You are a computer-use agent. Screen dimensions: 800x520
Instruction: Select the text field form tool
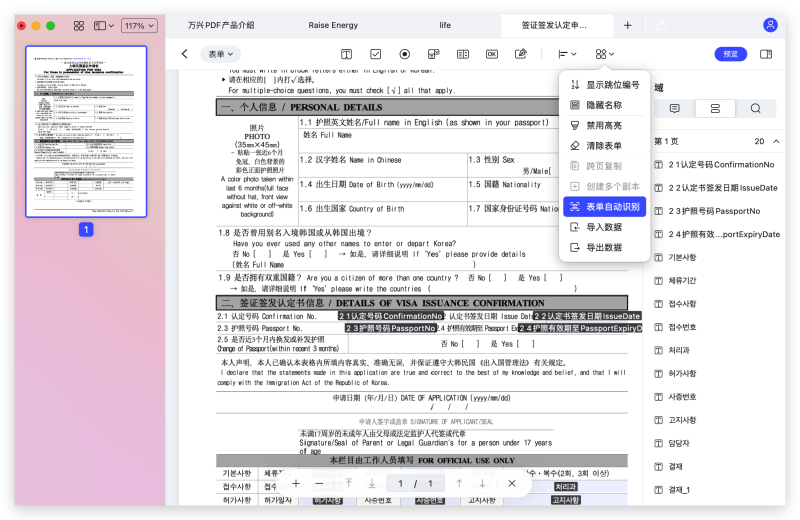click(x=346, y=54)
